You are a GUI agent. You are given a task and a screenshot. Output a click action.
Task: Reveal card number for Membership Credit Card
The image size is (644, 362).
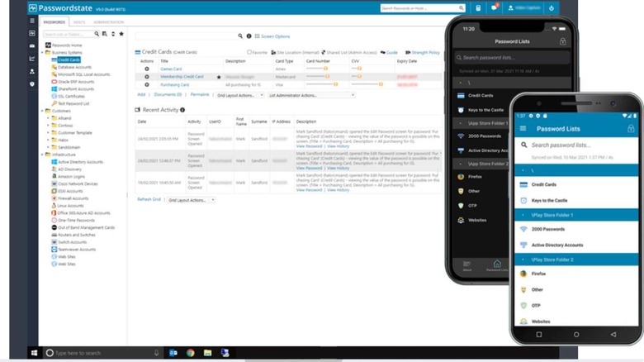(327, 76)
